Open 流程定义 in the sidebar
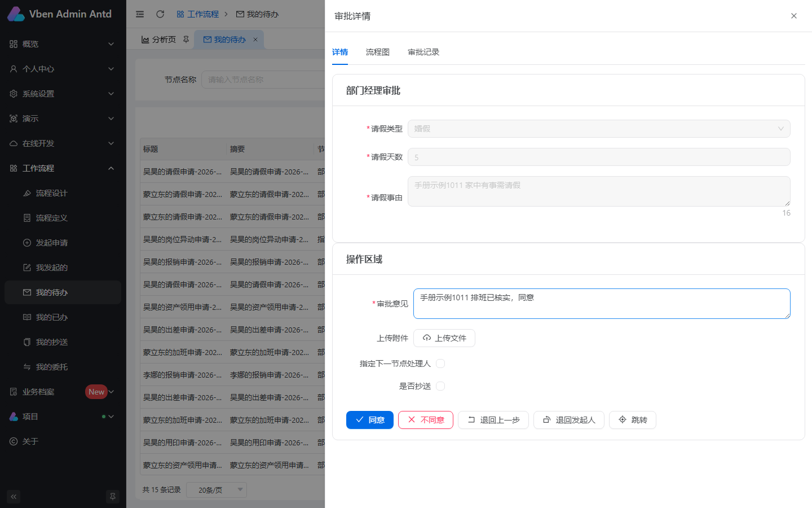This screenshot has width=812, height=508. [63, 218]
